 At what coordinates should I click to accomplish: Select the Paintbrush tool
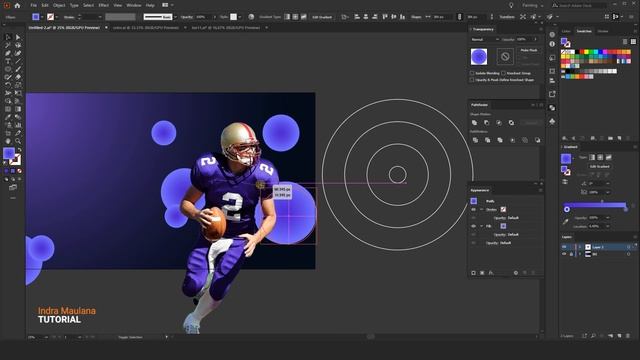click(18, 69)
